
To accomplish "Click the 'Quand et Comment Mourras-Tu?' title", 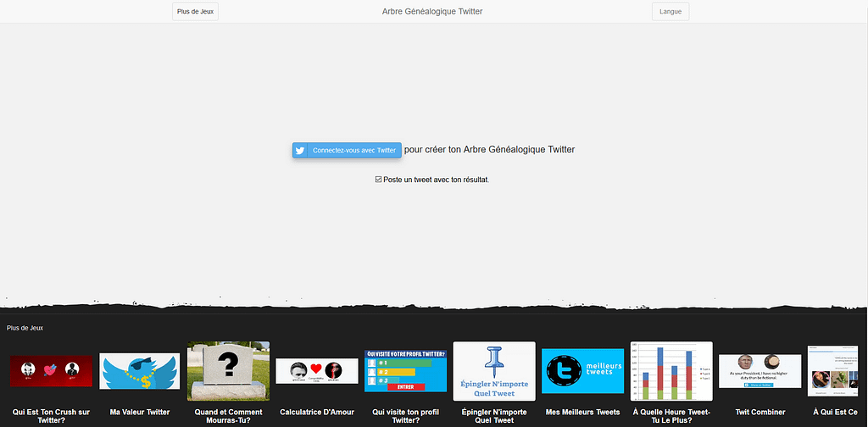I will coord(228,416).
